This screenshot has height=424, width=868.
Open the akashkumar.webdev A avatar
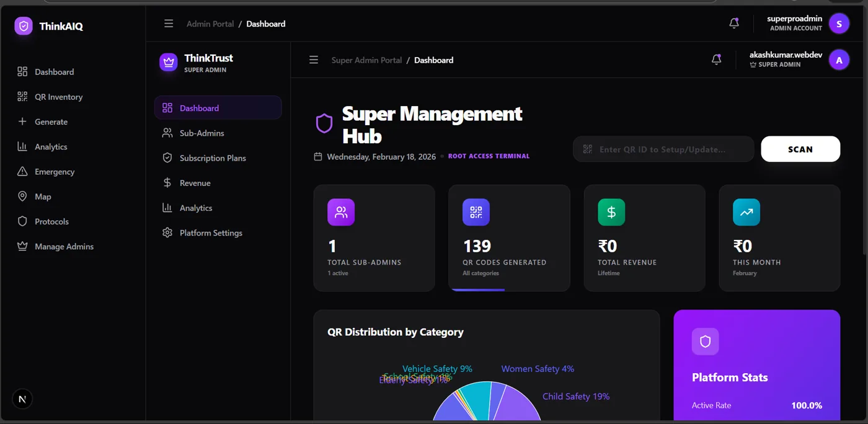click(x=839, y=60)
